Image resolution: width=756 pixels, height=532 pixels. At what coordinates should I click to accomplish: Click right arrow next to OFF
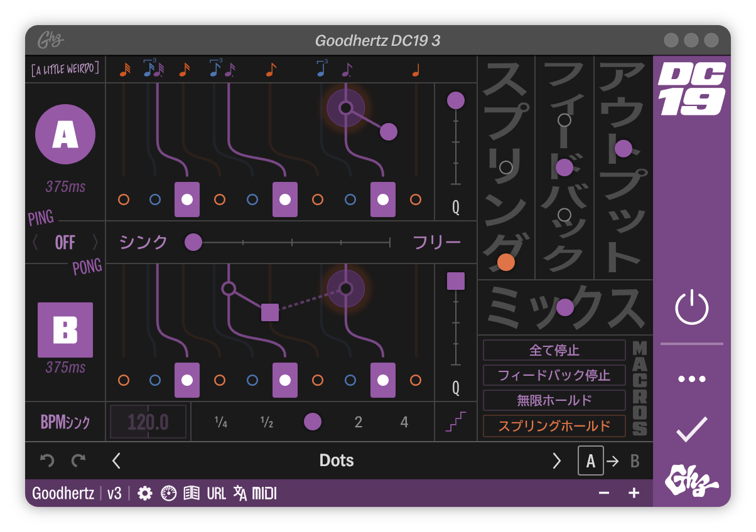pyautogui.click(x=95, y=242)
